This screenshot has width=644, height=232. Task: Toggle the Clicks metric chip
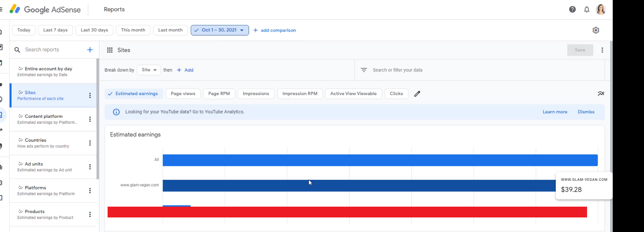[x=396, y=94]
